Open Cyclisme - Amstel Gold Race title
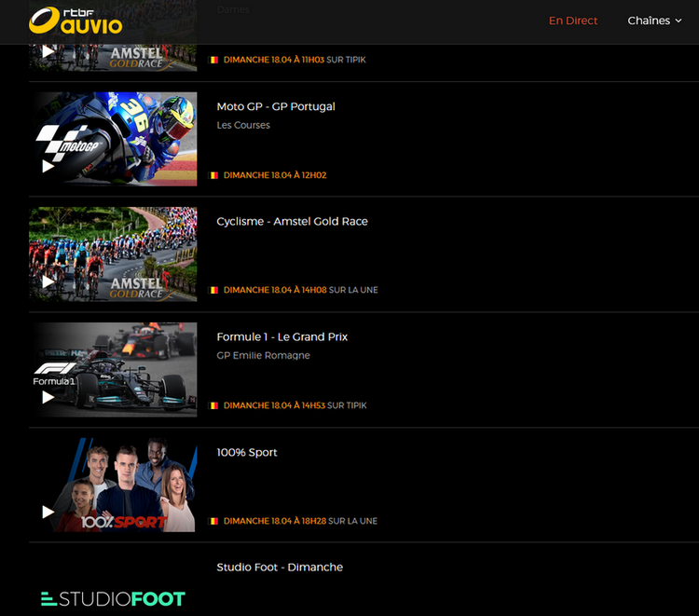 point(292,222)
